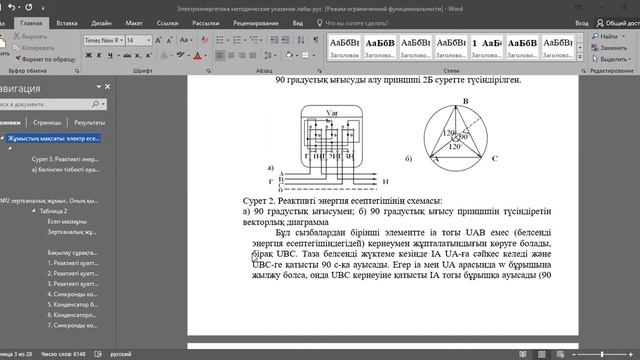Click the Redo/repeat icon in the title bar
Viewport: 640px width, 360px height.
pos(29,7)
